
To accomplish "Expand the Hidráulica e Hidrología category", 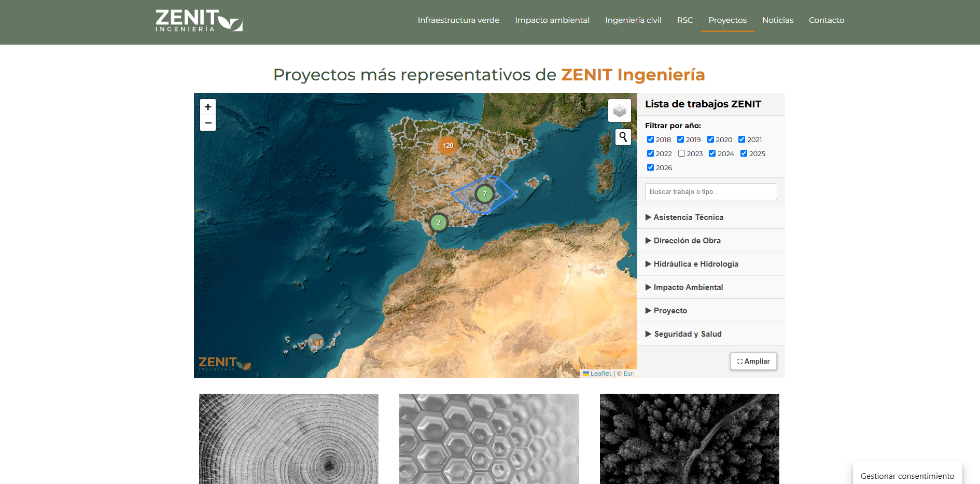I will 711,264.
